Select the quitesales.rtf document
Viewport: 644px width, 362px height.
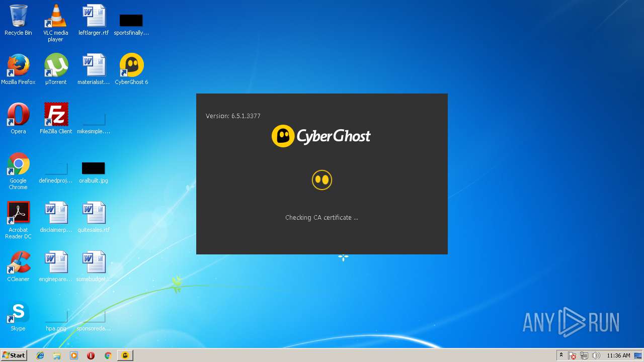tap(94, 217)
